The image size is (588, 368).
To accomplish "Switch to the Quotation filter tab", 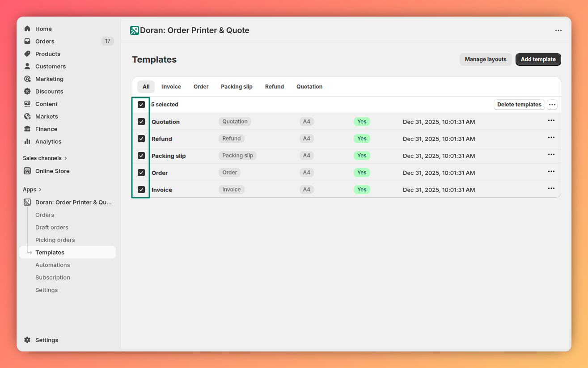I will point(309,87).
